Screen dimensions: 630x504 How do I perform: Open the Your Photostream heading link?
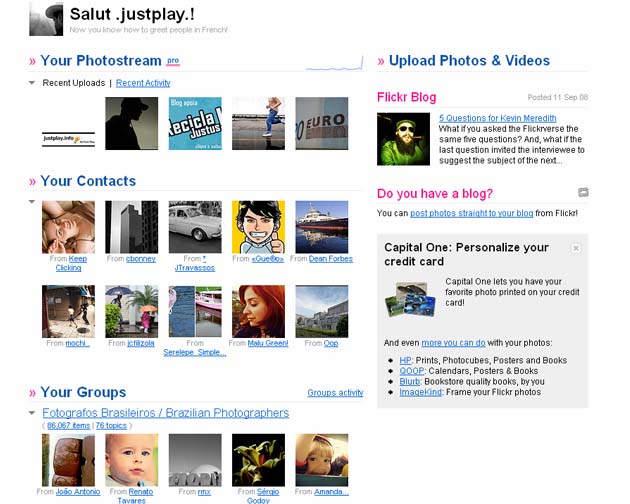(101, 61)
